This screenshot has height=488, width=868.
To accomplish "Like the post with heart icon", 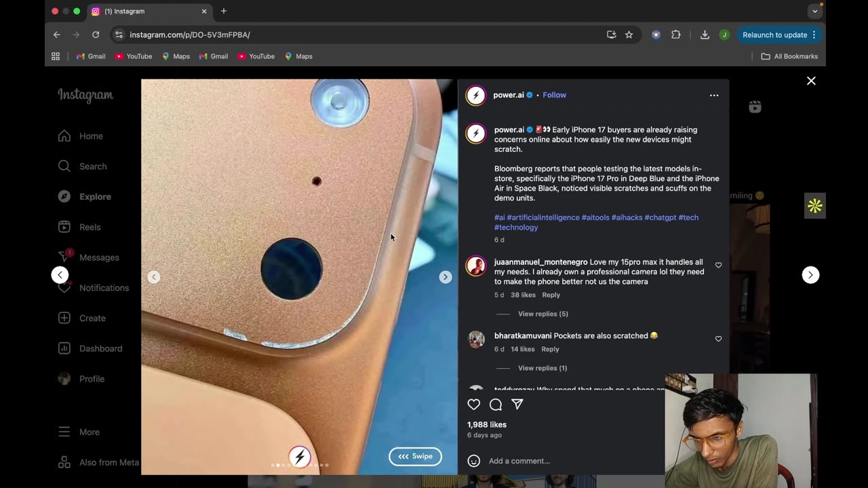I will click(x=474, y=405).
